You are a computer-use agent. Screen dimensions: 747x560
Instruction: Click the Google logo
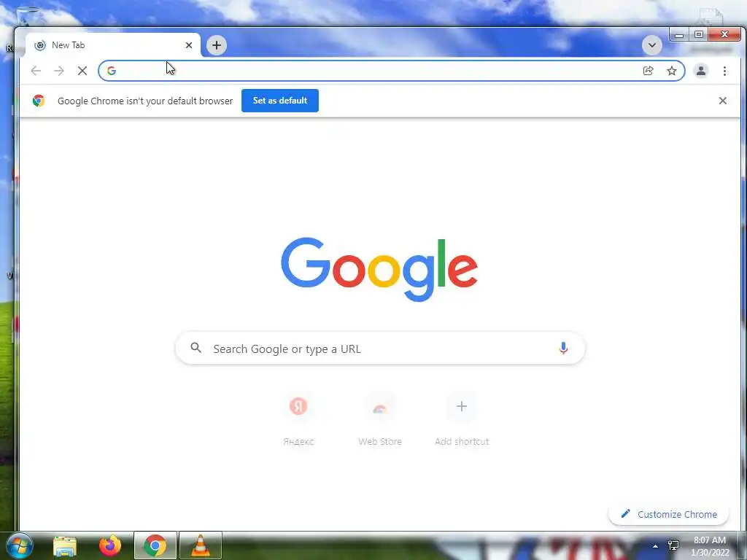point(379,269)
